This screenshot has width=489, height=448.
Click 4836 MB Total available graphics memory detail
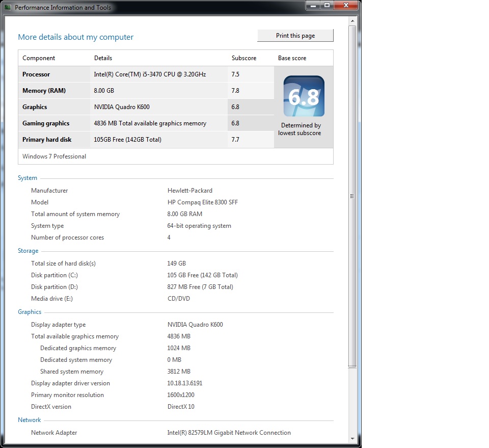point(150,123)
